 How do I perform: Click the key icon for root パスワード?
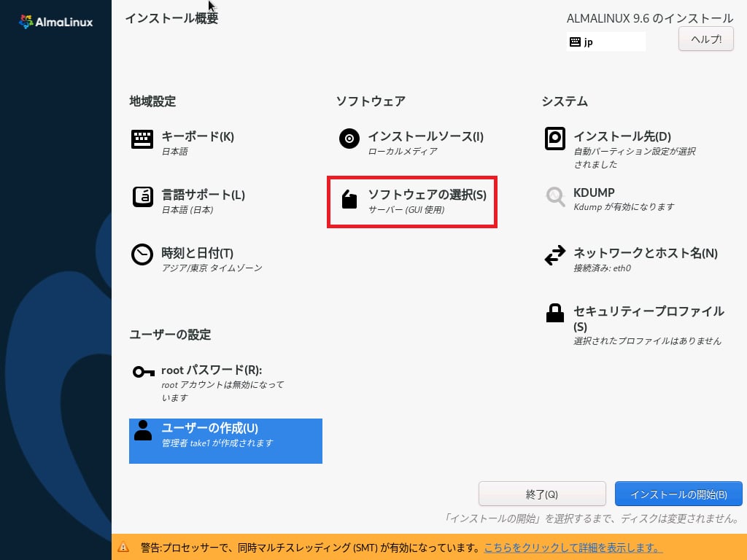pos(142,372)
